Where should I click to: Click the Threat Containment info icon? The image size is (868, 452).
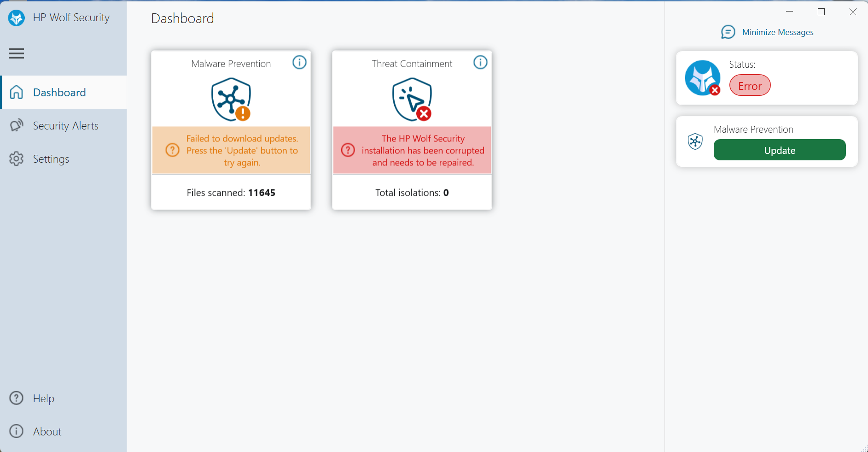click(x=480, y=62)
